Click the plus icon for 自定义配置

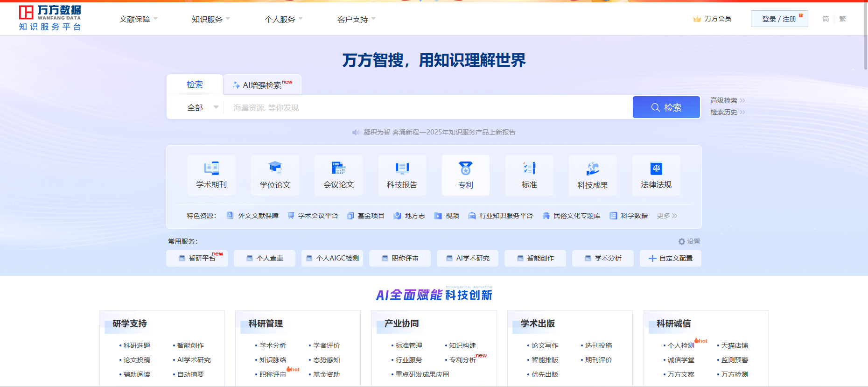pos(652,258)
